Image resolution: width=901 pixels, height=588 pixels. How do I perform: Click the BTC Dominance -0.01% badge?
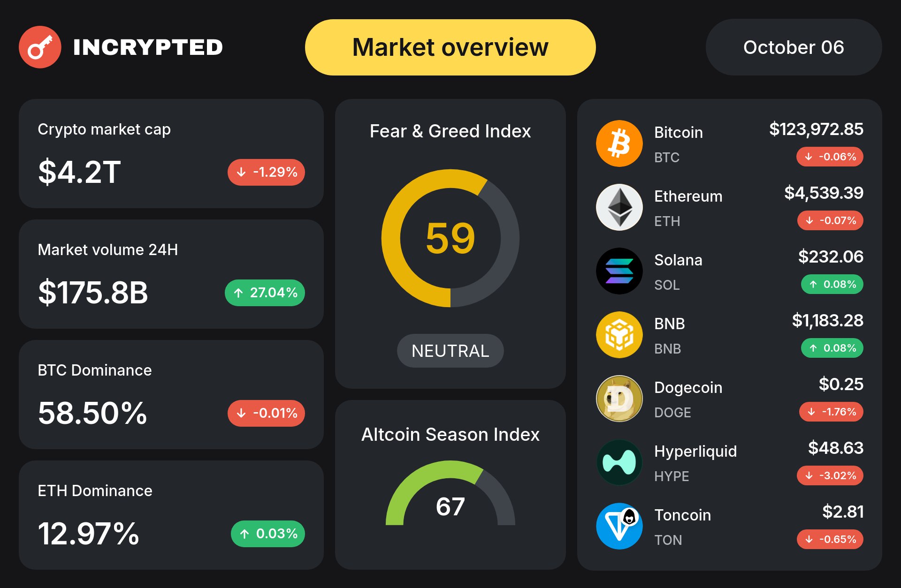266,413
